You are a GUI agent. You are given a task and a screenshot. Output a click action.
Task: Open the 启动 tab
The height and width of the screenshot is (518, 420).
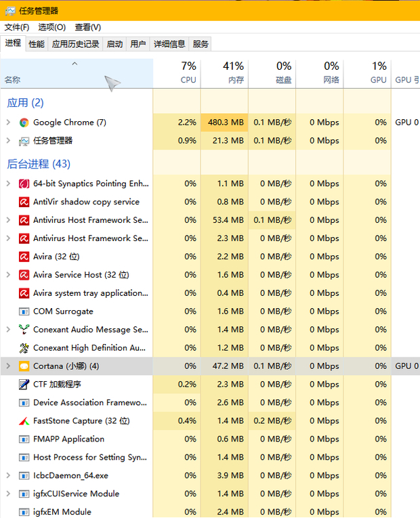(x=115, y=44)
